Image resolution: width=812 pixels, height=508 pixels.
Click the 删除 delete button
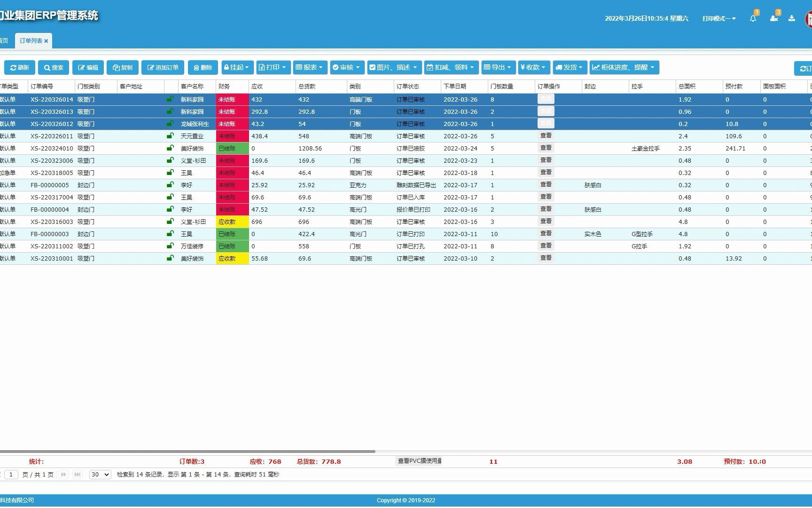203,67
